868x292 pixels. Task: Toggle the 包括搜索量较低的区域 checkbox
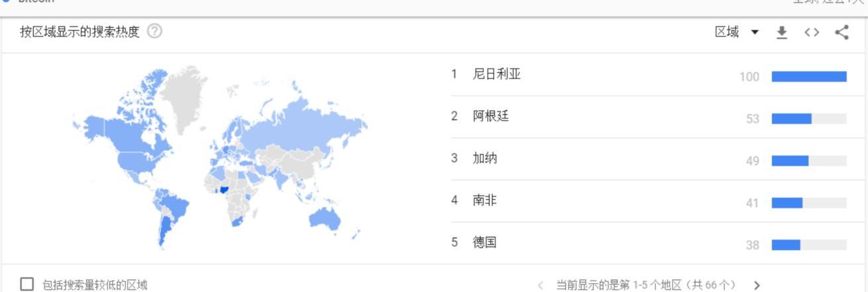click(x=27, y=284)
